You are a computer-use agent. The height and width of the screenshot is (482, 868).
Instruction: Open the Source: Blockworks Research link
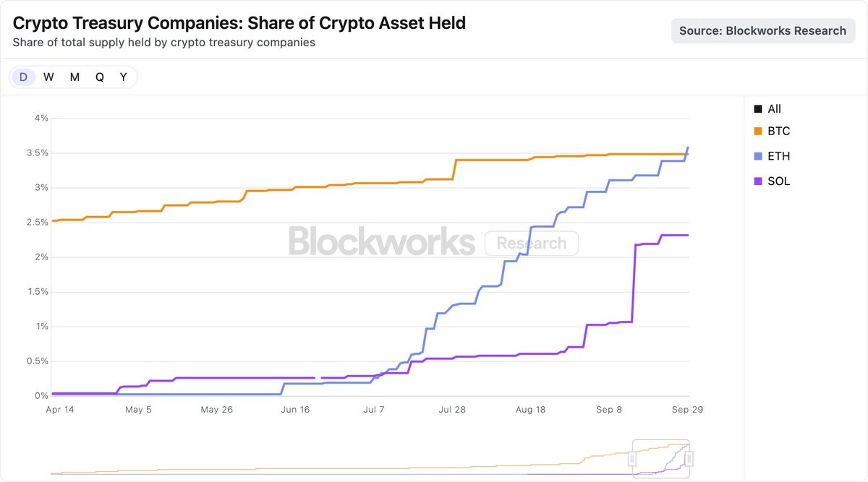tap(762, 31)
